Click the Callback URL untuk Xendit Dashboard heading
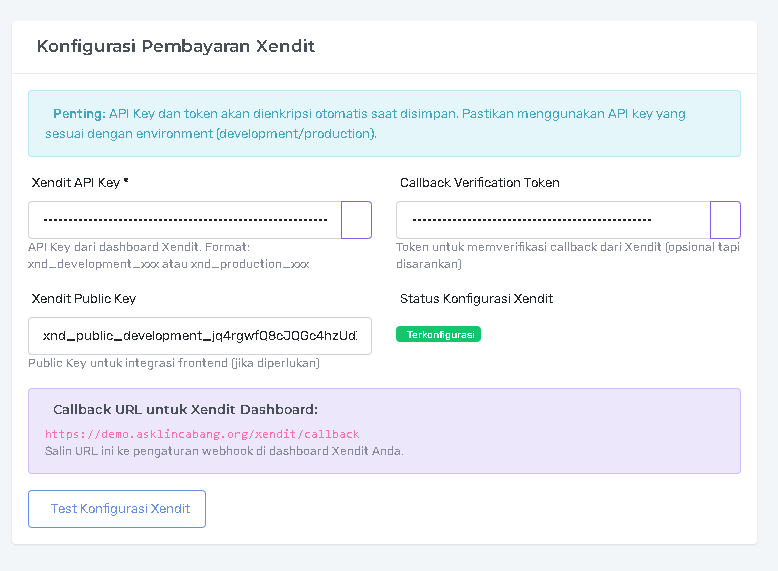This screenshot has height=571, width=778. (x=185, y=409)
